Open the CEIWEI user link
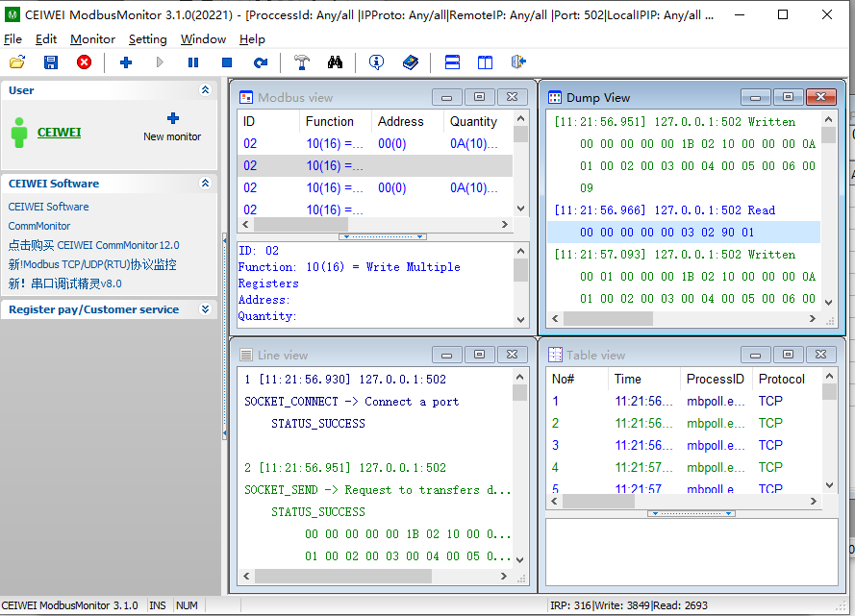The height and width of the screenshot is (616, 855). [59, 133]
